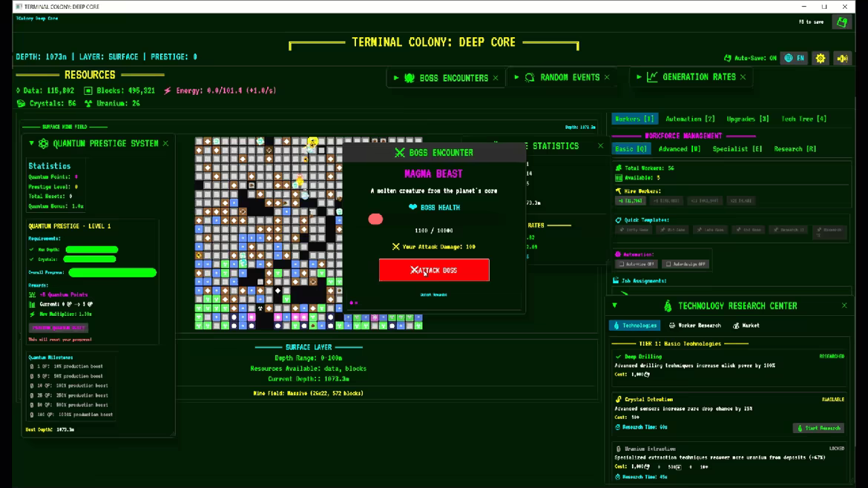Select the Basic [Q] workforce tab
Viewport: 868px width, 488px height.
(x=631, y=149)
